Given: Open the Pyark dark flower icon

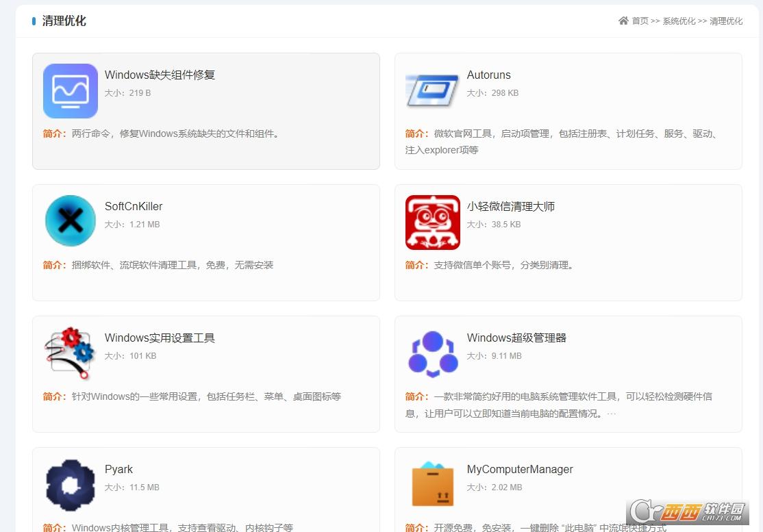Looking at the screenshot, I should pyautogui.click(x=71, y=485).
